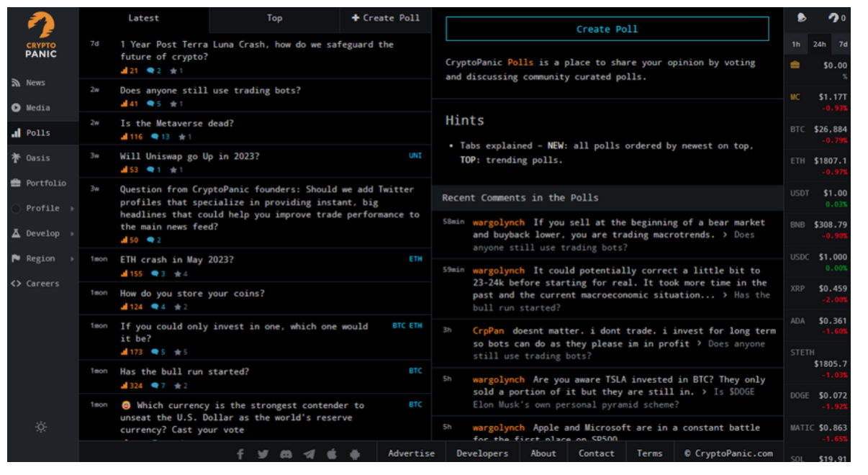Open the Oasis palm tree icon
Screen dimensions: 868x475
pyautogui.click(x=16, y=158)
